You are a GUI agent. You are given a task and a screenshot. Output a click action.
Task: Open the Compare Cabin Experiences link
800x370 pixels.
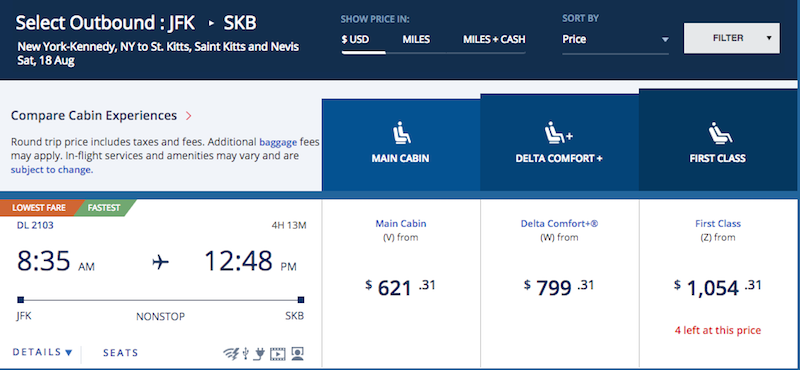point(102,116)
